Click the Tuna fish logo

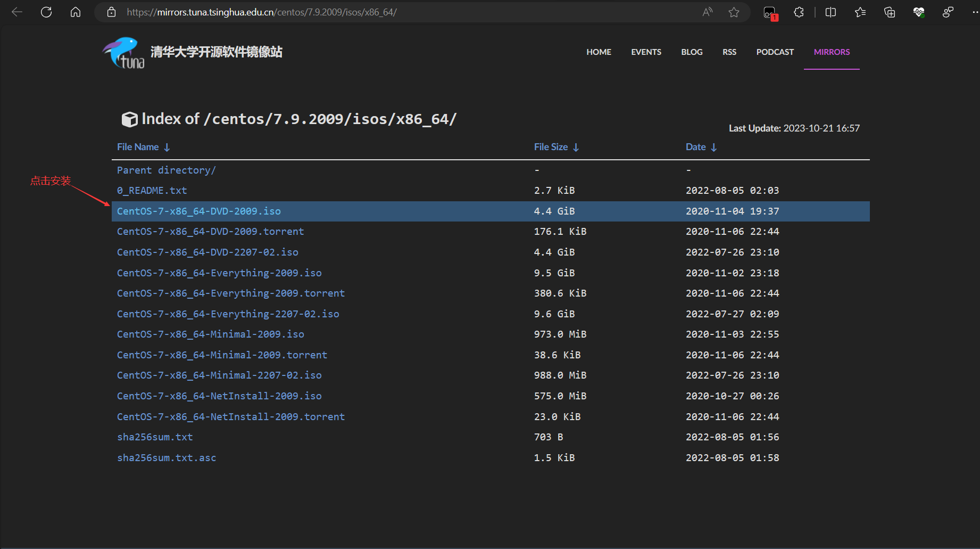coord(123,52)
